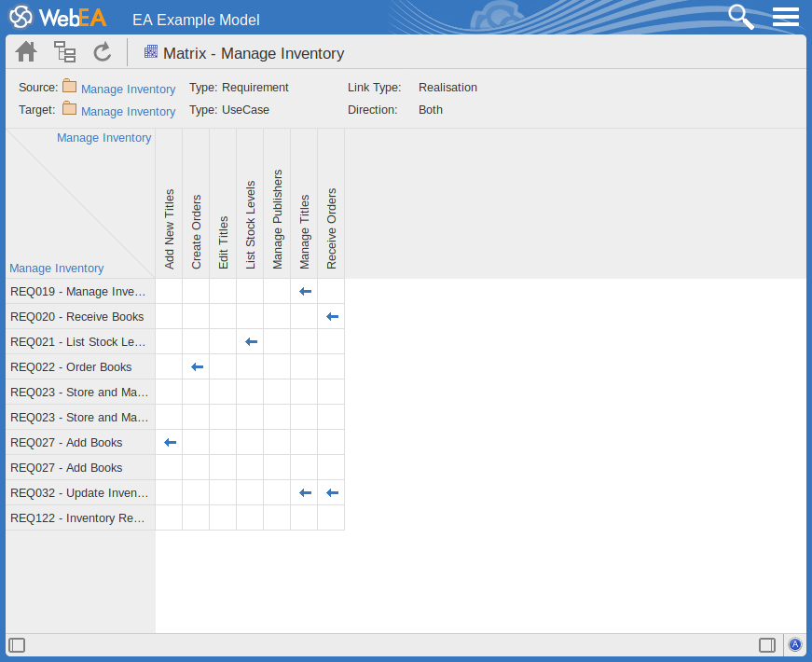The height and width of the screenshot is (662, 812).
Task: Click the Home icon in toolbar
Action: [26, 52]
